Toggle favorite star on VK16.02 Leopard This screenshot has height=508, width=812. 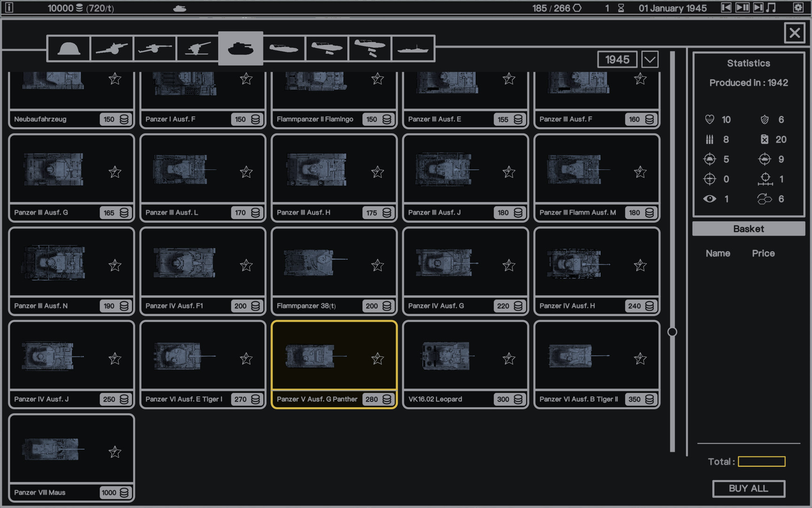pyautogui.click(x=508, y=359)
